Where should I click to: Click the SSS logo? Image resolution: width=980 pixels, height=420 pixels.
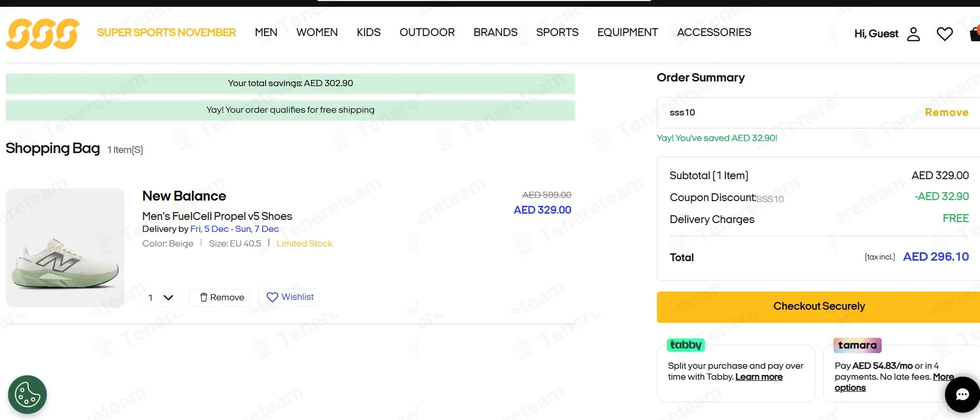tap(43, 34)
